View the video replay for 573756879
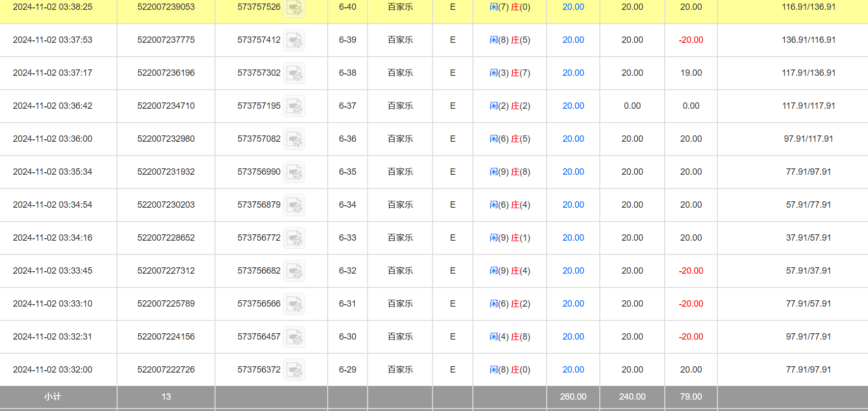 [x=294, y=205]
